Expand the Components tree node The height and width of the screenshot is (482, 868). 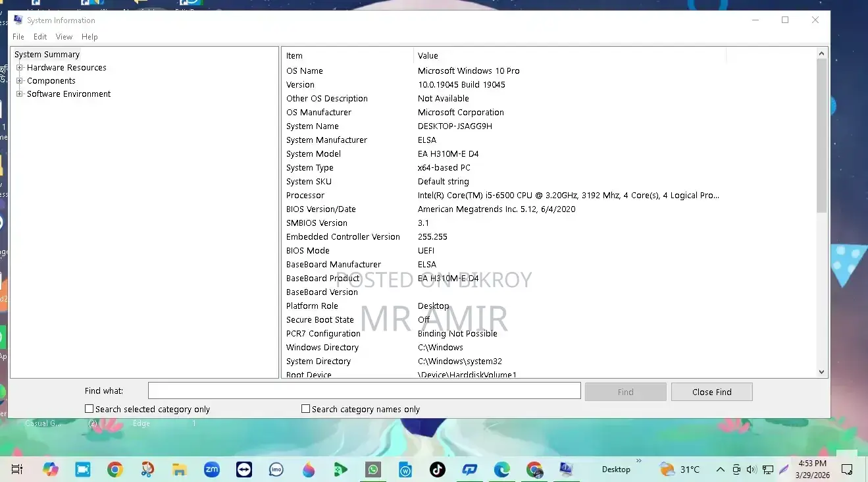pyautogui.click(x=20, y=80)
